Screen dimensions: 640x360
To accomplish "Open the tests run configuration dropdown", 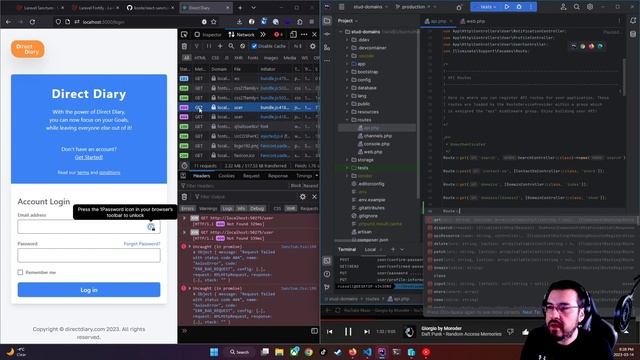I will coord(487,7).
